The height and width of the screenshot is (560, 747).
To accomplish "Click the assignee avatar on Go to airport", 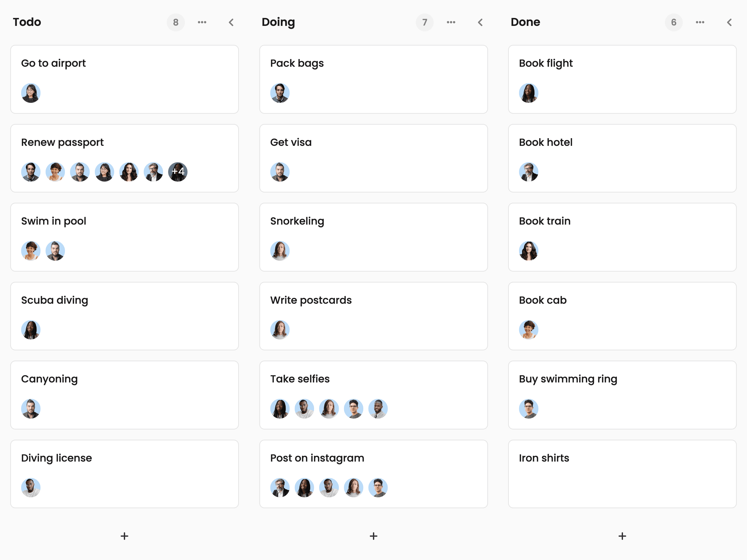I will [x=31, y=93].
